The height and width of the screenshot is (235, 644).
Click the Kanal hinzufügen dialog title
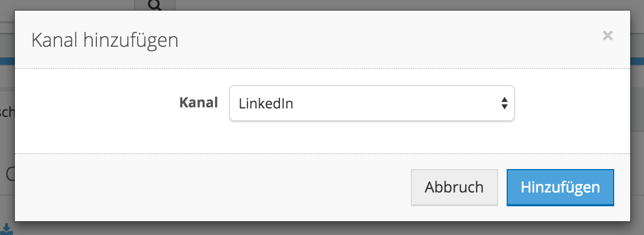(x=105, y=40)
